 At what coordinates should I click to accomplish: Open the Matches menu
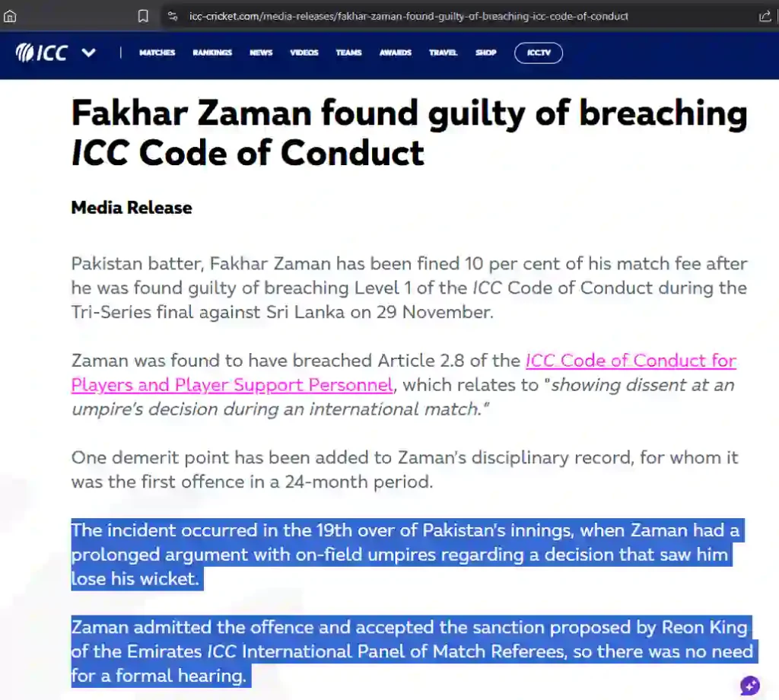coord(157,52)
